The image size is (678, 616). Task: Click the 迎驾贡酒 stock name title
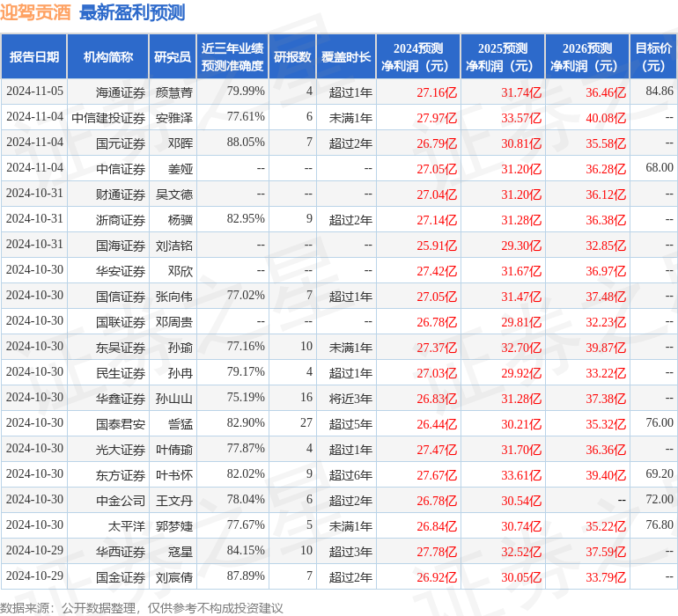pyautogui.click(x=36, y=12)
